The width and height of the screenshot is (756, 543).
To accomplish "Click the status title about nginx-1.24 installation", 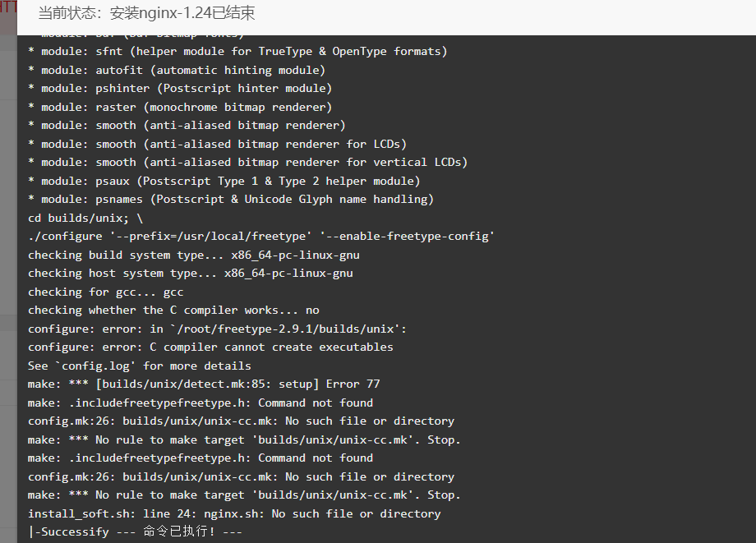I will click(146, 13).
